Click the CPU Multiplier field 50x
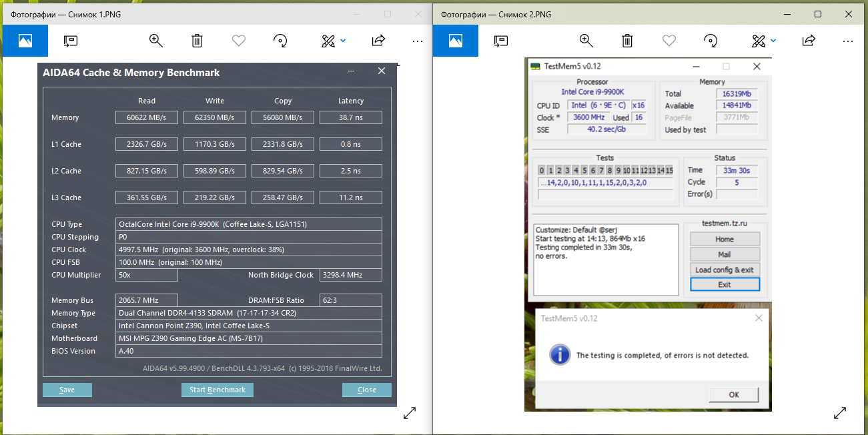 click(x=147, y=275)
